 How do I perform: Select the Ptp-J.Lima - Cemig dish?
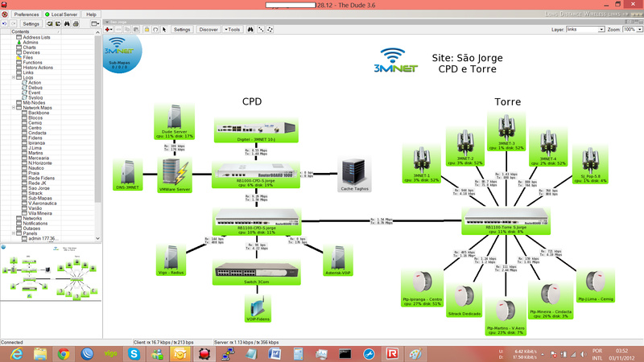(596, 286)
